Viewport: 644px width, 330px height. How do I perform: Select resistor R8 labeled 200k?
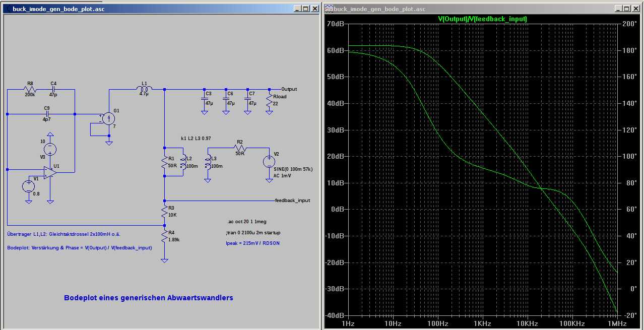click(30, 89)
